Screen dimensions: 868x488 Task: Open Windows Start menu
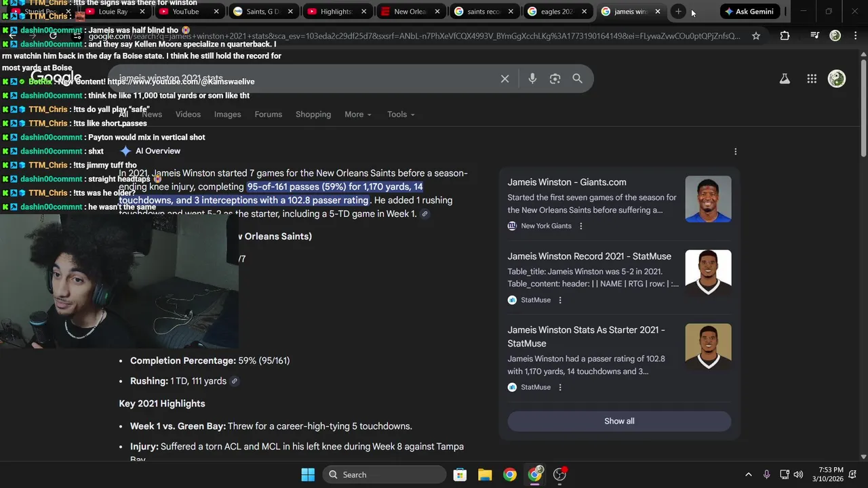(x=308, y=474)
